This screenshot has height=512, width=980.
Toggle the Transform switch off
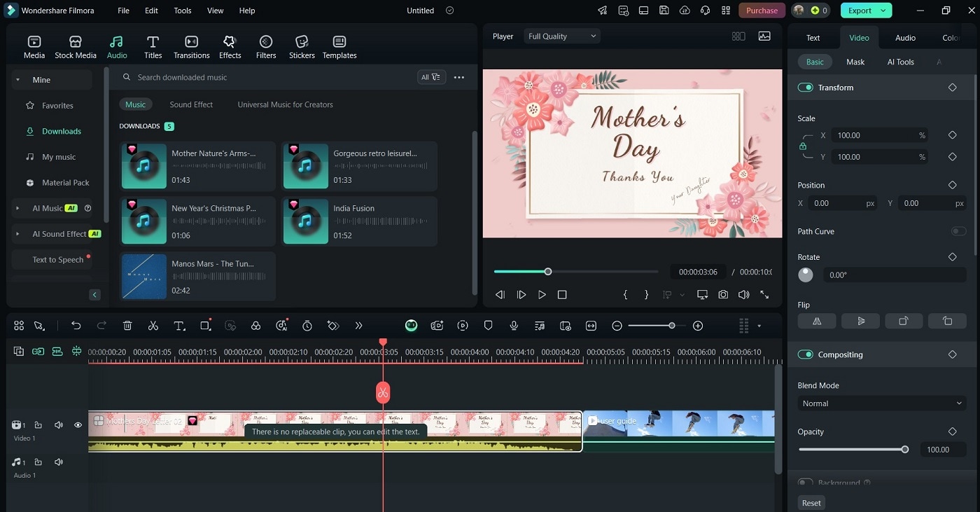click(x=805, y=88)
